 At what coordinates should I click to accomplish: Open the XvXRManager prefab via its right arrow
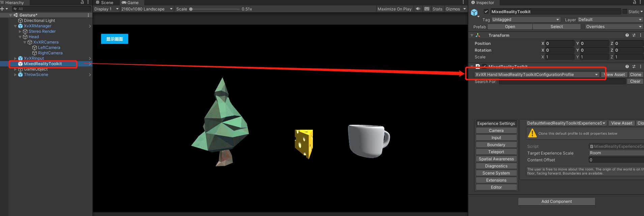90,26
